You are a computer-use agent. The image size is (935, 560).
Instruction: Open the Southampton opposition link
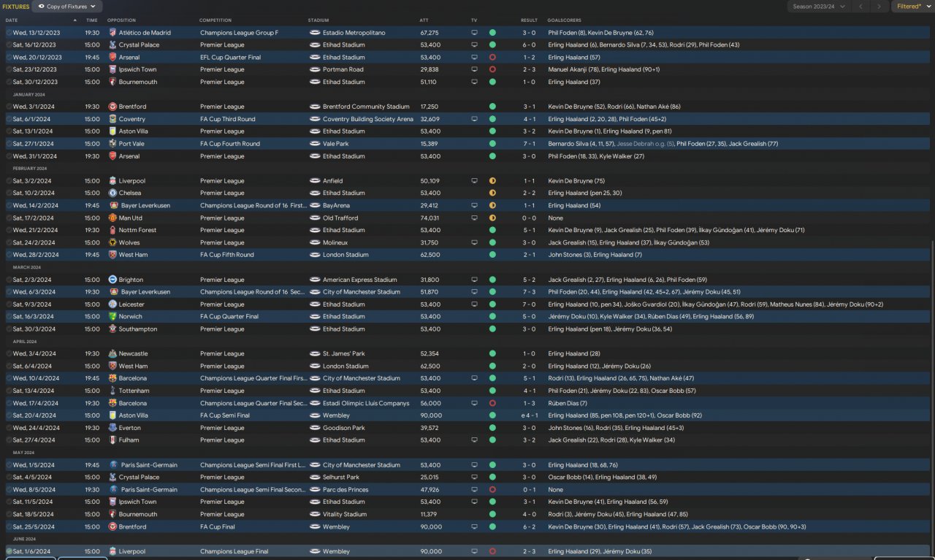[138, 329]
